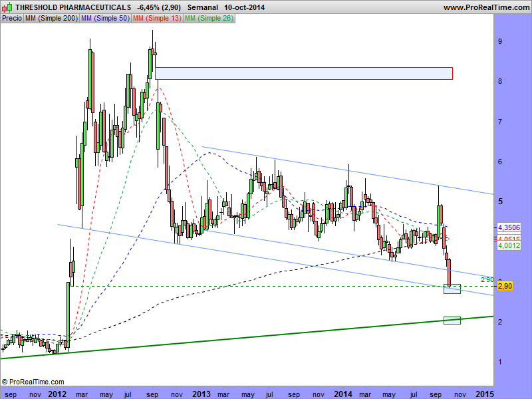Open the MM (Simple 13) moving average label
This screenshot has height=399, width=532.
pyautogui.click(x=157, y=19)
